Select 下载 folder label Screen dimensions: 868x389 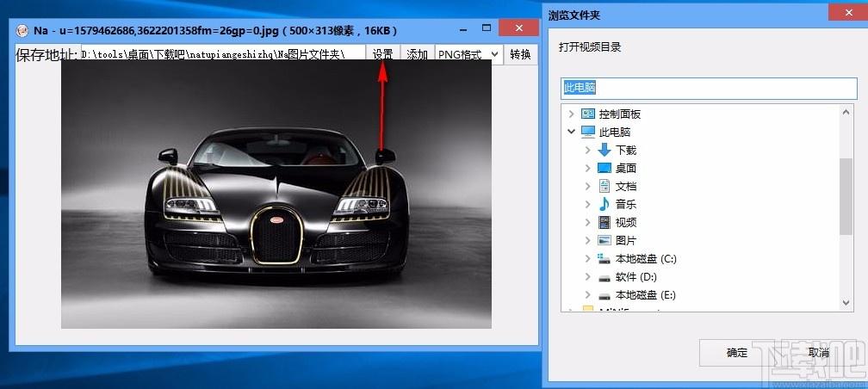coord(626,150)
